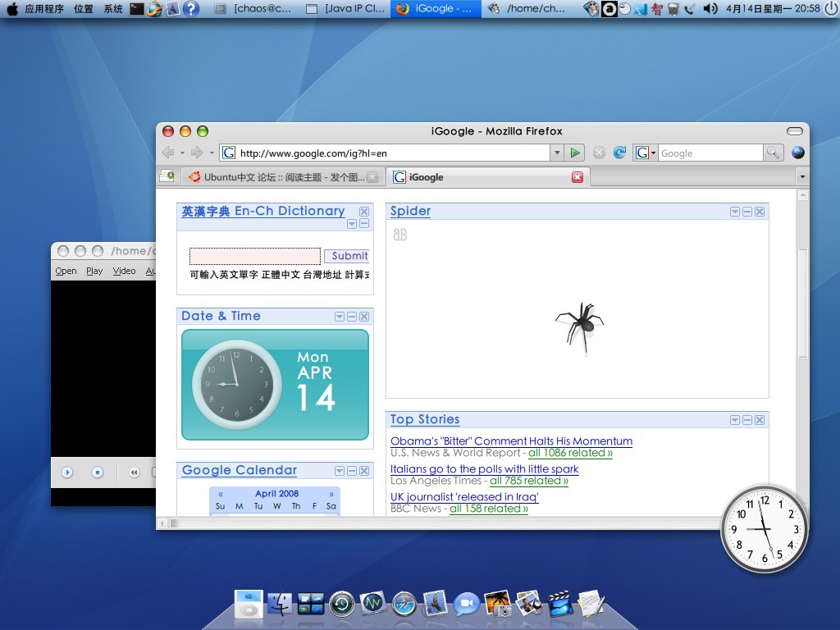Open the Video menu in the media player
Image resolution: width=840 pixels, height=630 pixels.
coord(125,271)
